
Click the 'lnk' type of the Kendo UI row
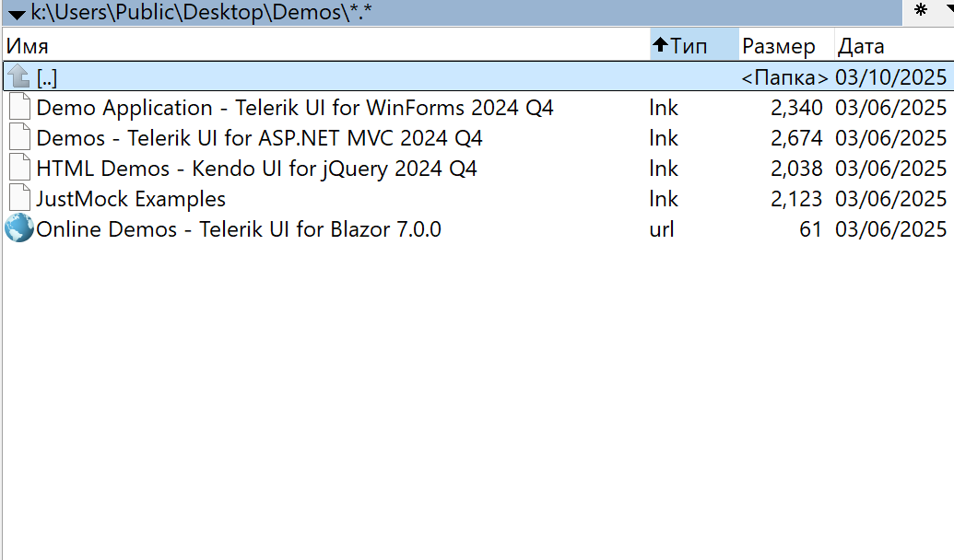[663, 169]
